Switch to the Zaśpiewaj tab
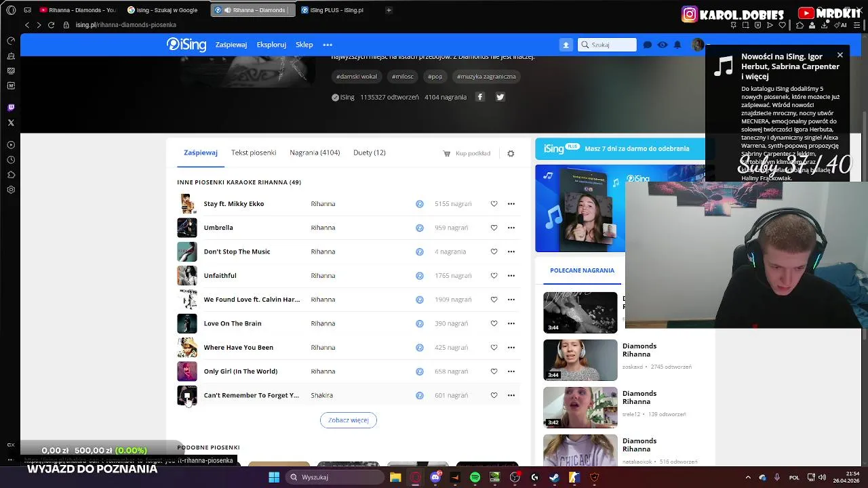This screenshot has width=868, height=488. (x=201, y=152)
